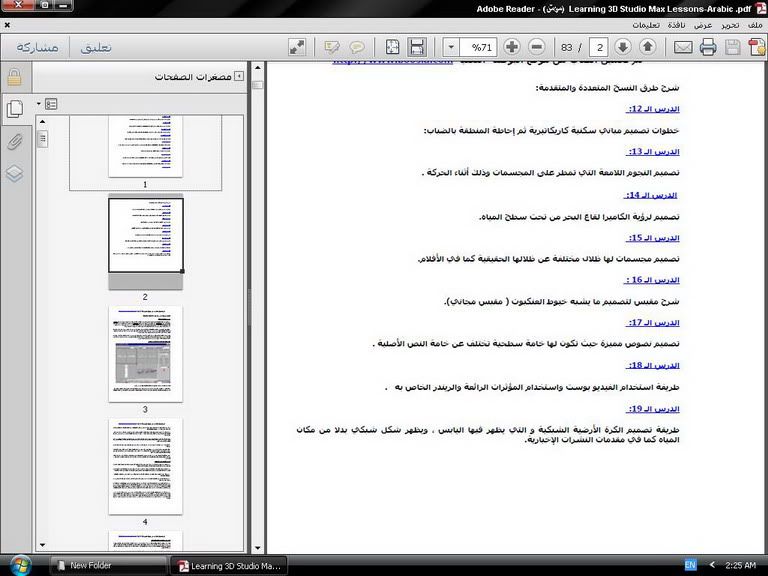This screenshot has height=576, width=768.
Task: Open the تعليق (Comment) pane
Action: click(x=96, y=47)
